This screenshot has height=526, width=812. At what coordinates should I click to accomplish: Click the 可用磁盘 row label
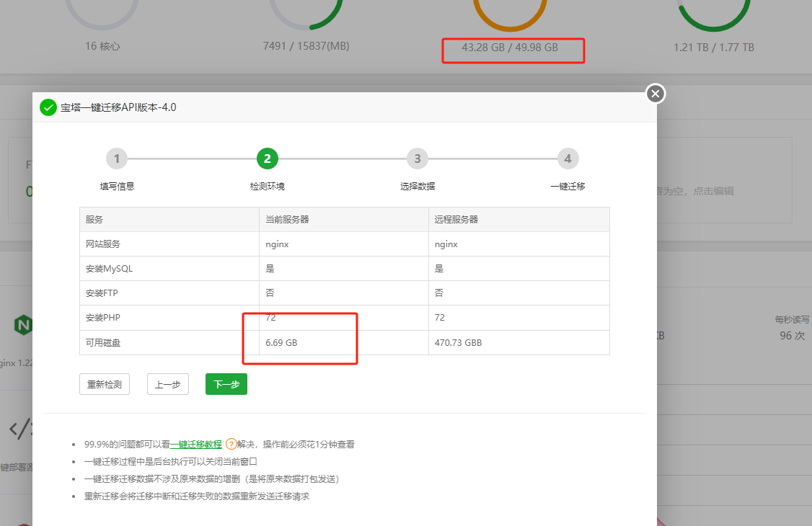103,342
